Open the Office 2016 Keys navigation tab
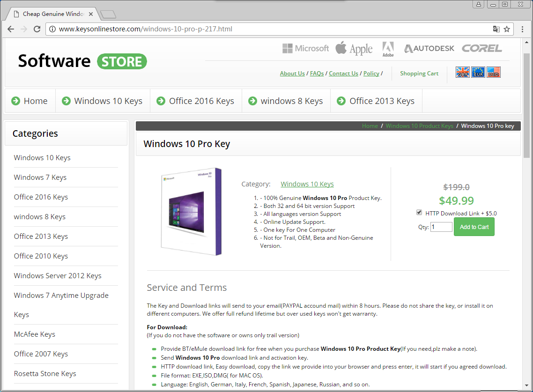 click(196, 101)
